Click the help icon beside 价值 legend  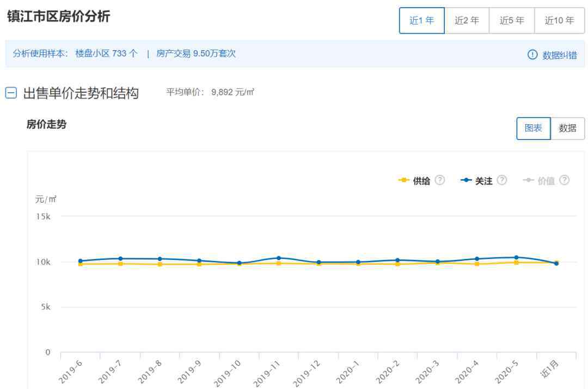[x=565, y=180]
